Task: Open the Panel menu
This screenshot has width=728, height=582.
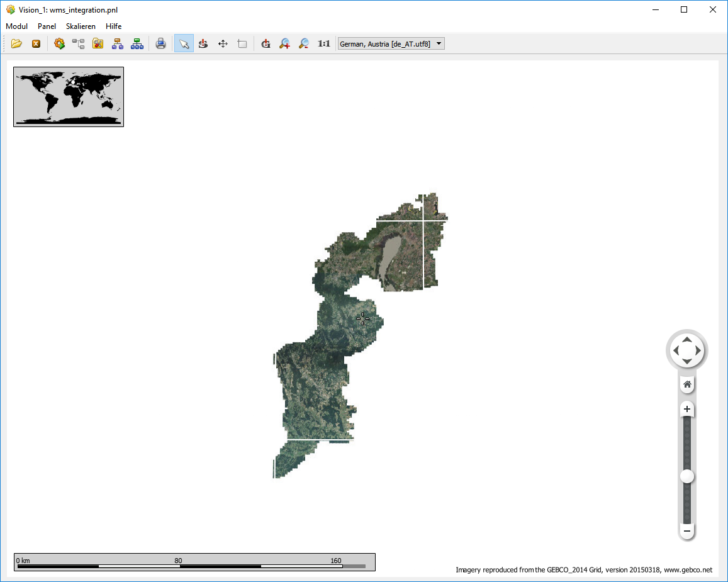Action: click(x=47, y=26)
